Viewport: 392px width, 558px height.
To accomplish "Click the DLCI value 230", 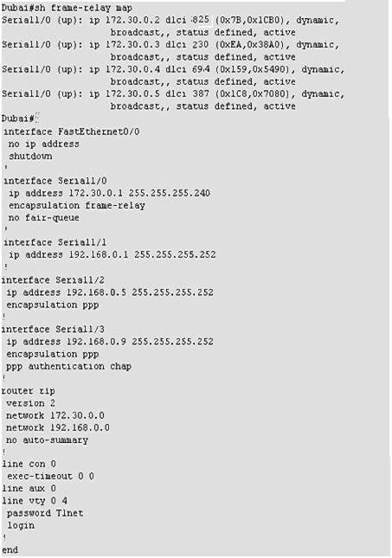I will [x=201, y=44].
